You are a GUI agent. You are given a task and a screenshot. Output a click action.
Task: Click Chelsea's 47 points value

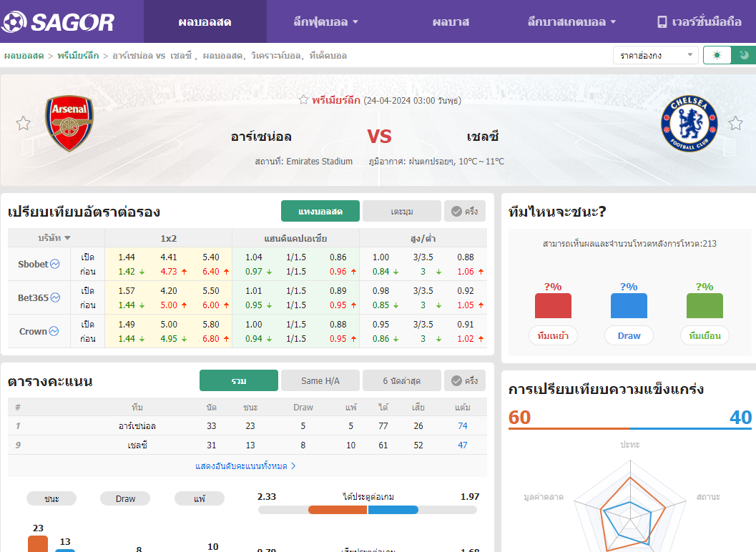[x=462, y=445]
